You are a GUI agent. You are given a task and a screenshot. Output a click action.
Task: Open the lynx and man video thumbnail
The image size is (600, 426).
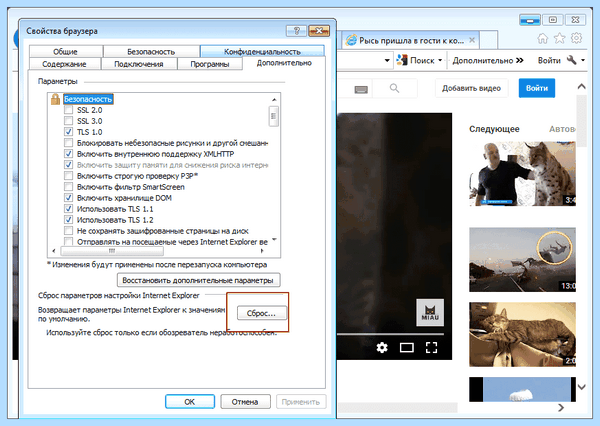522,174
